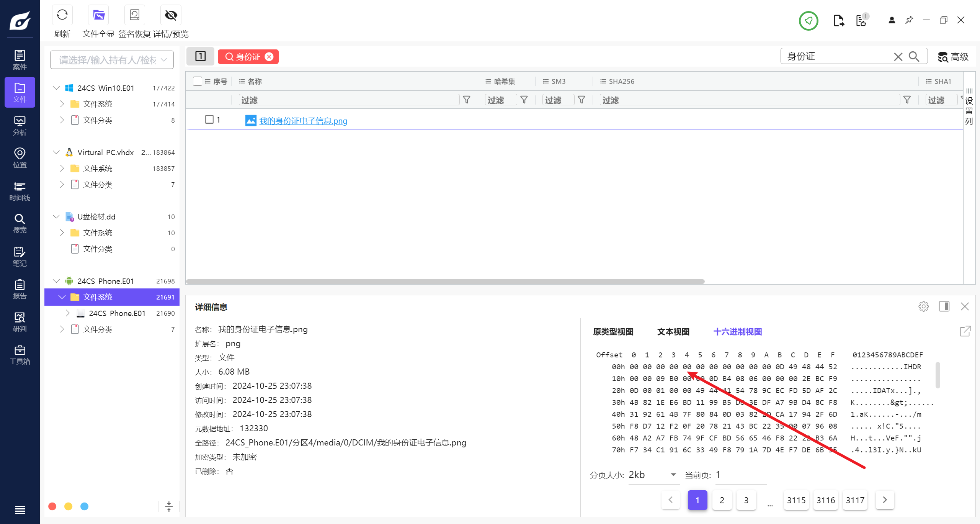The height and width of the screenshot is (524, 980).
Task: Open the 工具箱 toolbox sidebar icon
Action: coord(20,355)
